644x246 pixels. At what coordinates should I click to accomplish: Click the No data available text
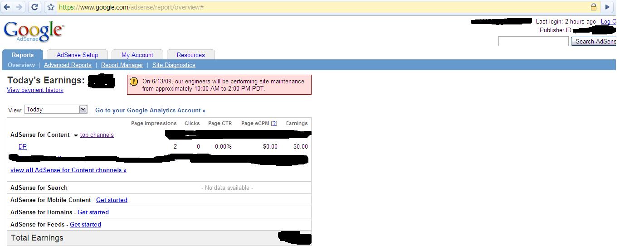click(227, 188)
